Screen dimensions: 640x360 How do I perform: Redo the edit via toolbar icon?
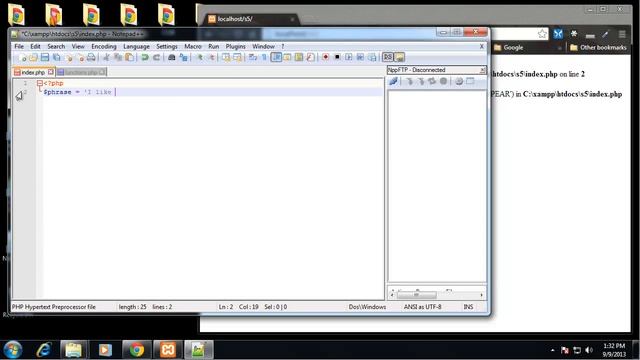[157, 58]
